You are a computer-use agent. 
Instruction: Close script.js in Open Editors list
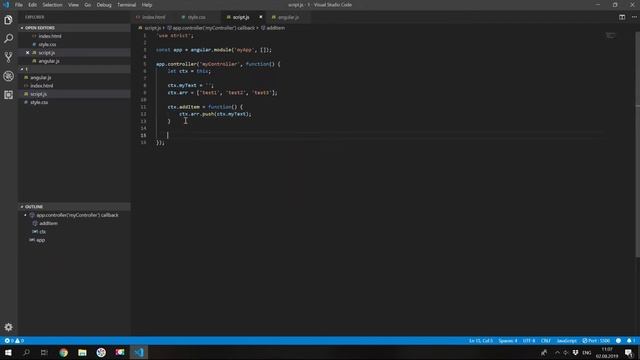27,53
